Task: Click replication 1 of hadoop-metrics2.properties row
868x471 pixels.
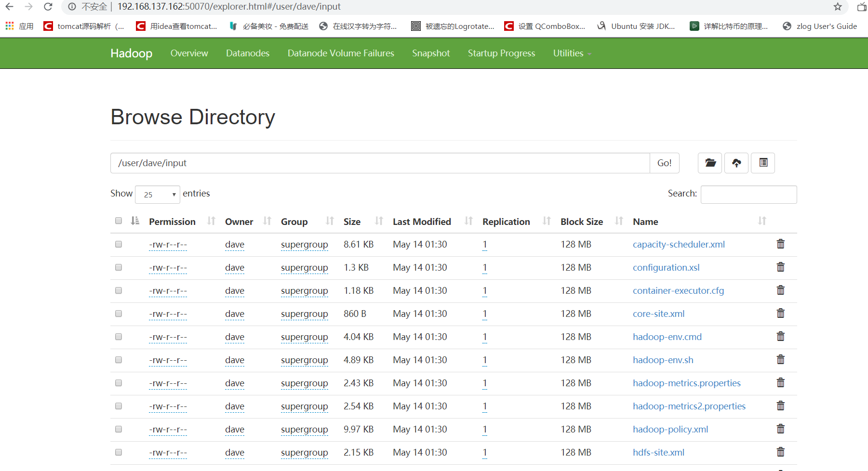Action: tap(484, 406)
